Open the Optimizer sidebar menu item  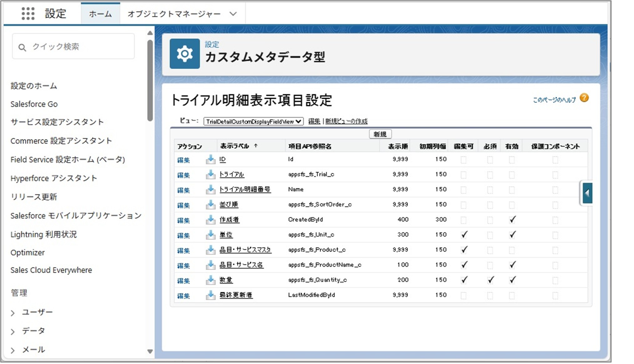pos(28,252)
